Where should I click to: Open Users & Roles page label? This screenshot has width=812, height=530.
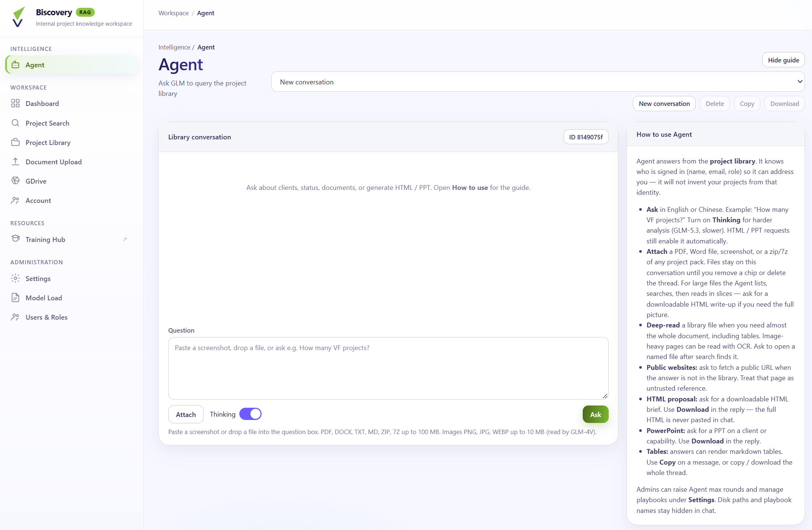[46, 317]
